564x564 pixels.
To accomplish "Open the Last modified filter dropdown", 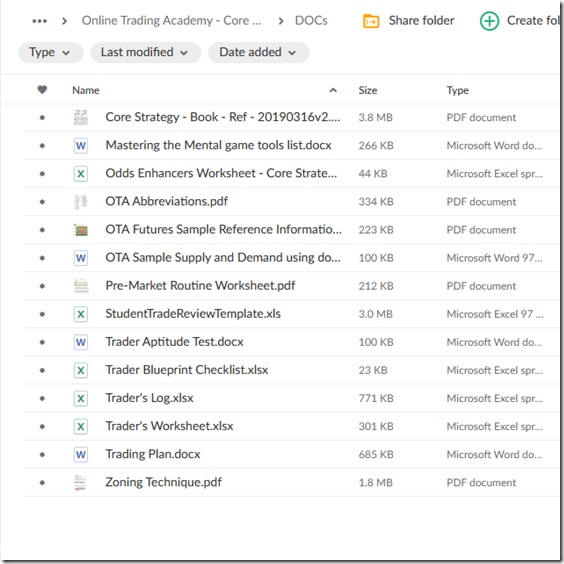I will [145, 53].
